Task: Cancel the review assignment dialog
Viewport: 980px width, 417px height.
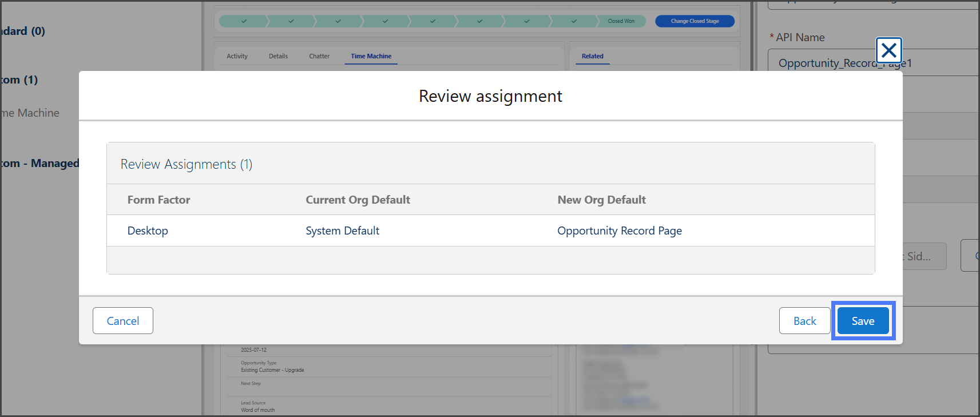Action: click(x=123, y=321)
